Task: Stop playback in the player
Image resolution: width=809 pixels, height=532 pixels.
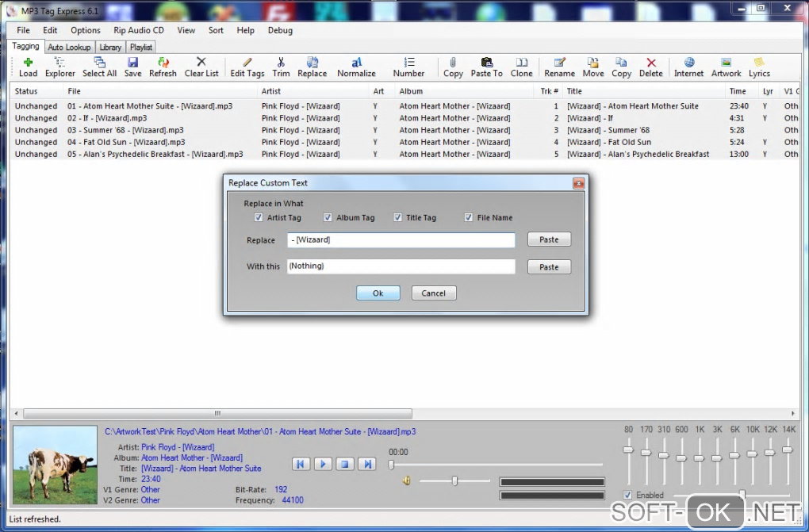Action: point(345,464)
